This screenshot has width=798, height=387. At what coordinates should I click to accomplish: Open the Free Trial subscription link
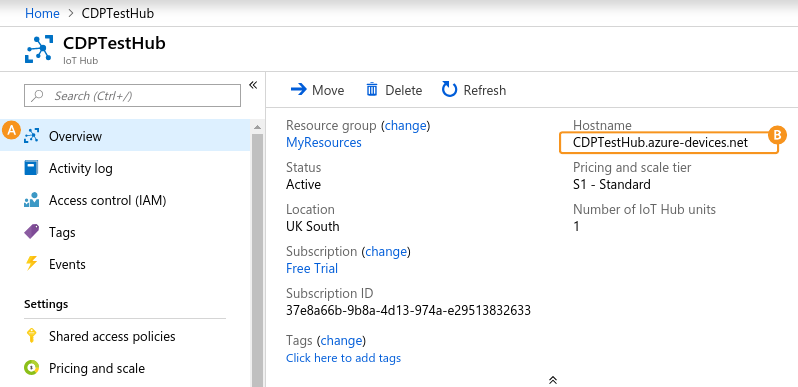[x=312, y=268]
